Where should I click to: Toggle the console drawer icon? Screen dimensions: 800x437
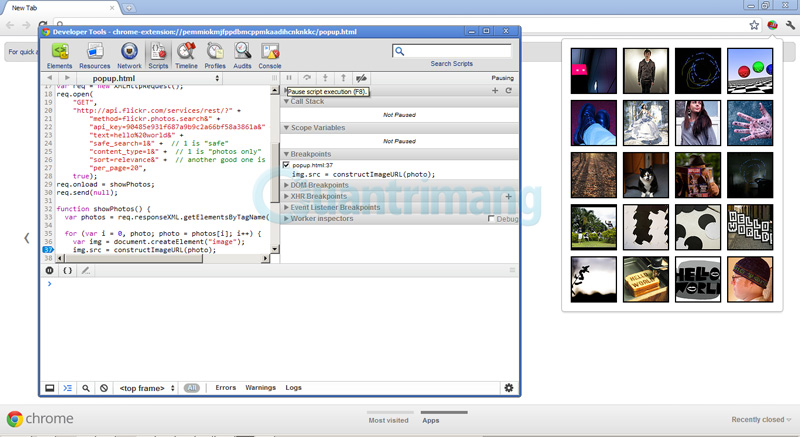67,388
